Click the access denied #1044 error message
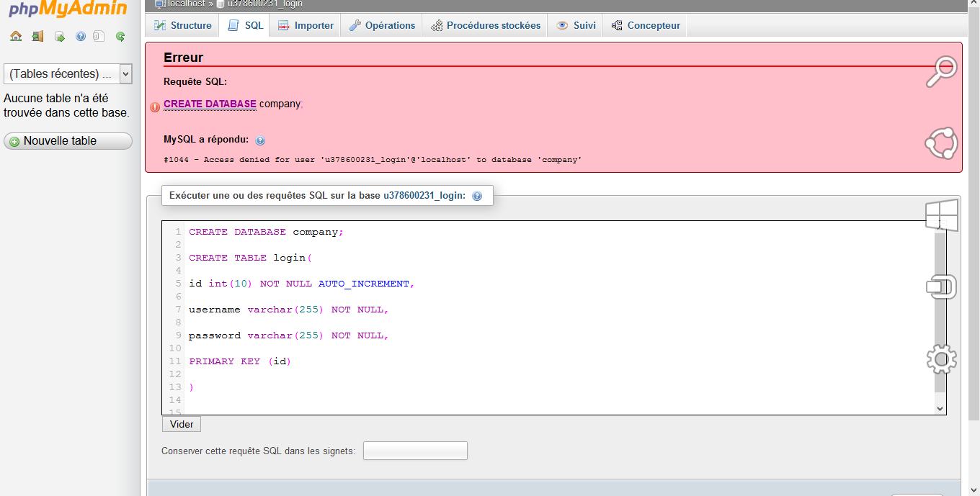Image resolution: width=980 pixels, height=496 pixels. (x=373, y=160)
